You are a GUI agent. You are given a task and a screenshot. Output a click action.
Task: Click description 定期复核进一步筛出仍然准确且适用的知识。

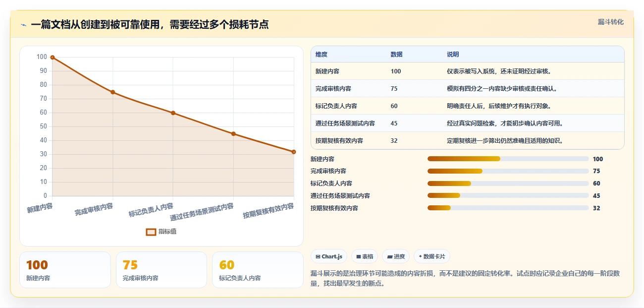pyautogui.click(x=505, y=141)
